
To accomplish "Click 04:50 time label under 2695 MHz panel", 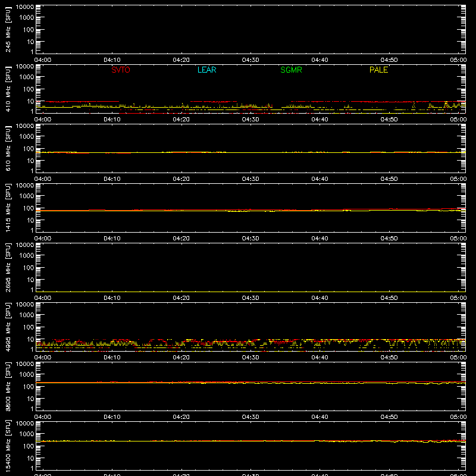I will (389, 298).
